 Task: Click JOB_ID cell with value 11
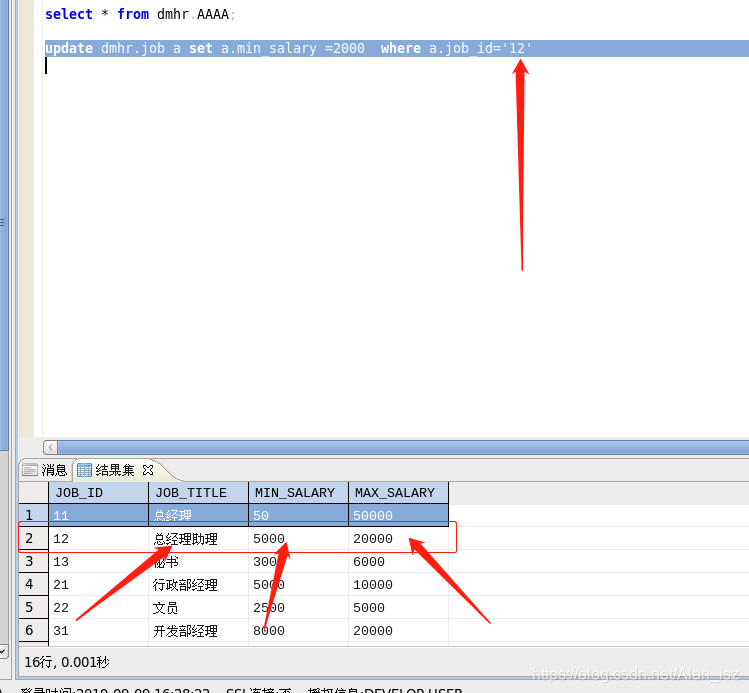(98, 515)
